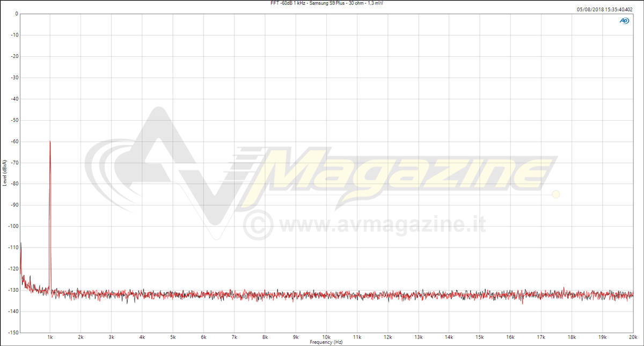Click the 2k frequency tick label
The image size is (644, 346).
coord(80,337)
